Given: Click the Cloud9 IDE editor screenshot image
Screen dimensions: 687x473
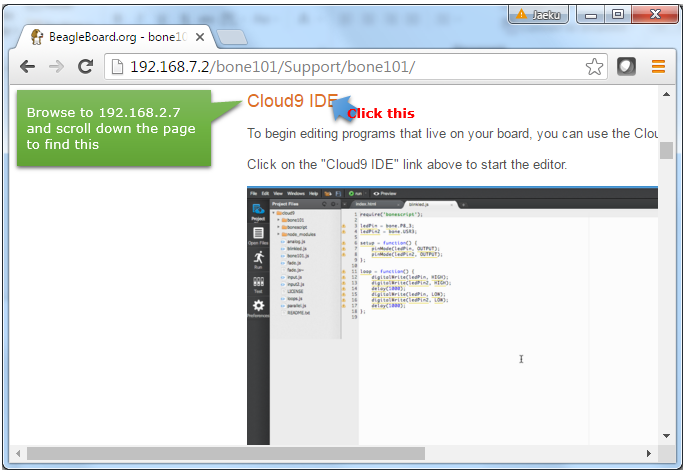Looking at the screenshot, I should point(452,316).
